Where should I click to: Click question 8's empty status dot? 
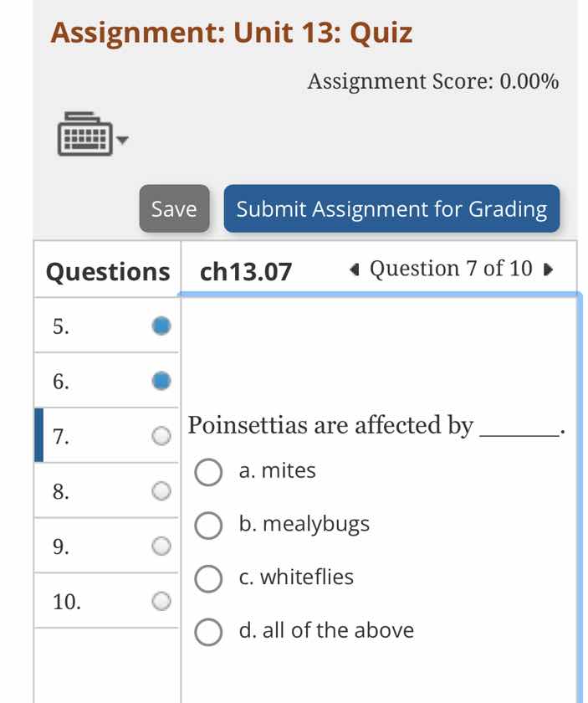pos(161,491)
